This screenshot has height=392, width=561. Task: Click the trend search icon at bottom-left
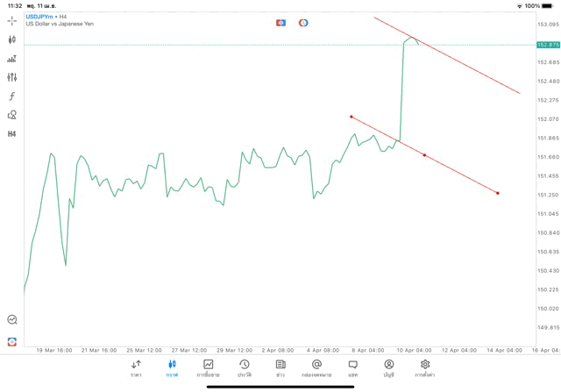tap(12, 320)
